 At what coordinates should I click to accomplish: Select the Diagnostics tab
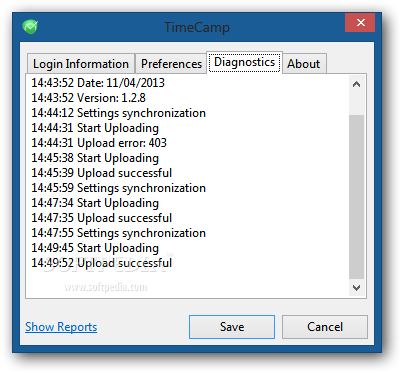pyautogui.click(x=244, y=62)
